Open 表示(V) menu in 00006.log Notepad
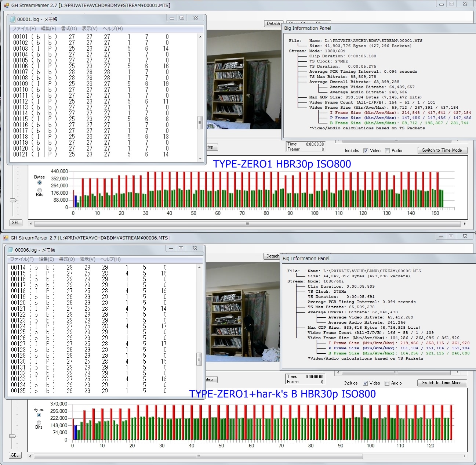 point(87,259)
